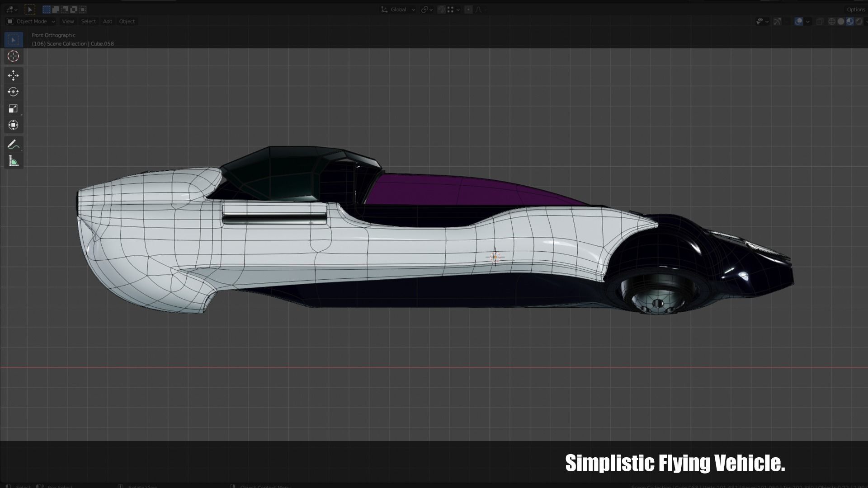Toggle X-ray mode
Image resolution: width=868 pixels, height=488 pixels.
[820, 21]
